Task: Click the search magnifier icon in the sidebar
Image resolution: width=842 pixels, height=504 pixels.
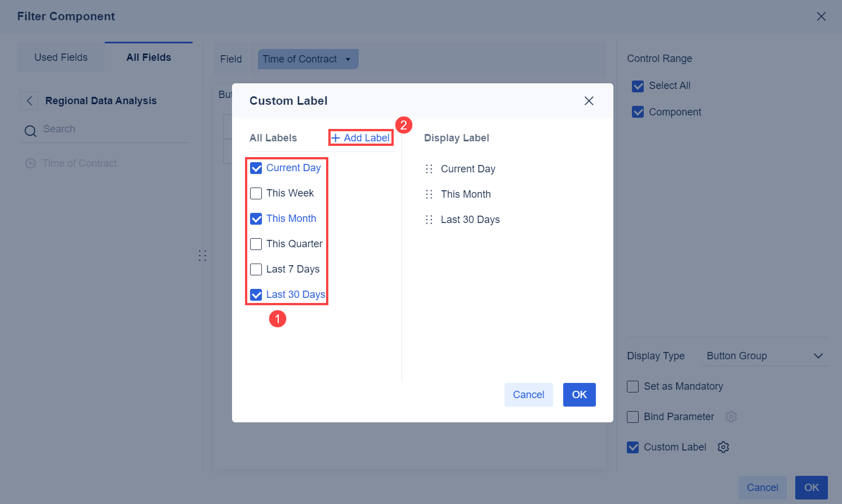Action: (x=30, y=130)
